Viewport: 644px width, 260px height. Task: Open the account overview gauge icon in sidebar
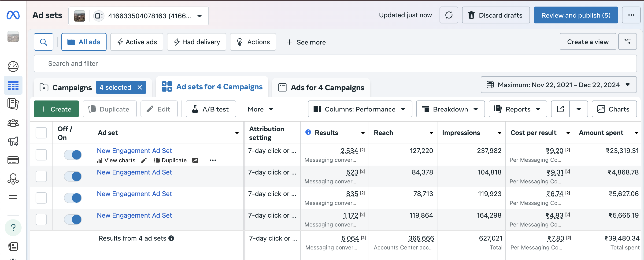pyautogui.click(x=13, y=67)
